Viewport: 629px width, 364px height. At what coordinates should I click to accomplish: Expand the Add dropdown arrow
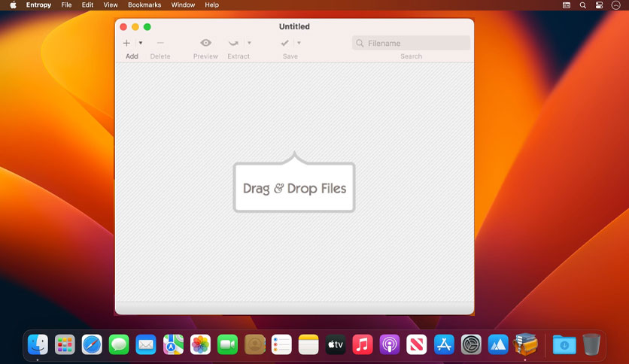(x=141, y=43)
